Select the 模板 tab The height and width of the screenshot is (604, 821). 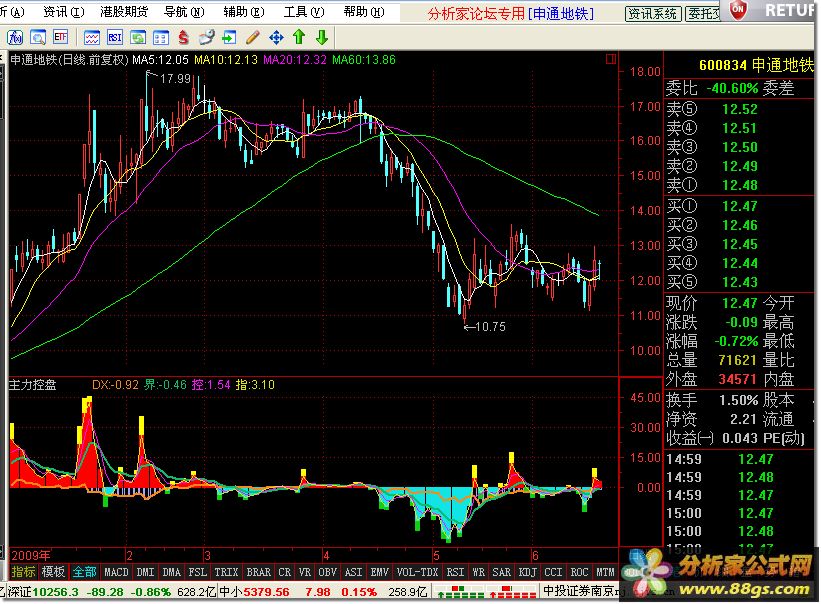(53, 572)
